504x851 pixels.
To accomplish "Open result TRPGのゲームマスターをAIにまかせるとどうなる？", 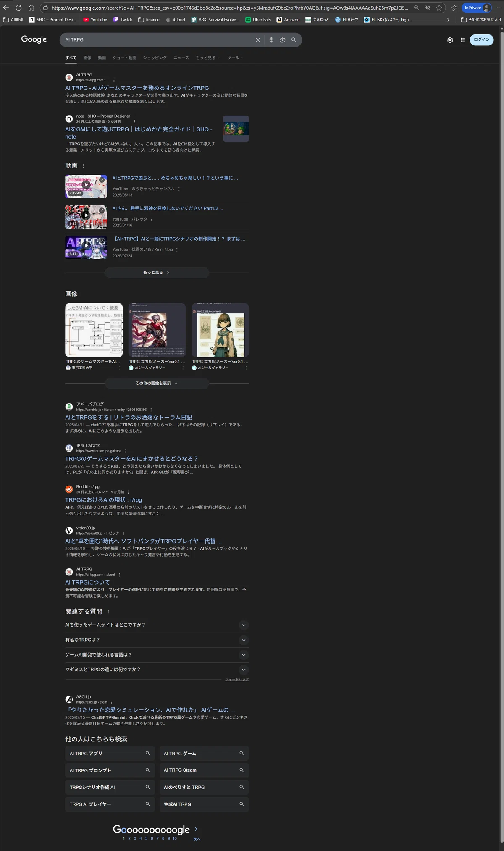I will pyautogui.click(x=131, y=459).
